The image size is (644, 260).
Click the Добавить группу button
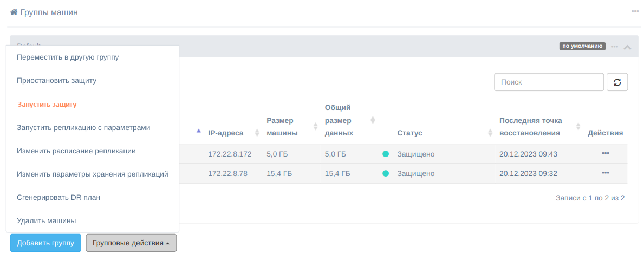pyautogui.click(x=45, y=243)
